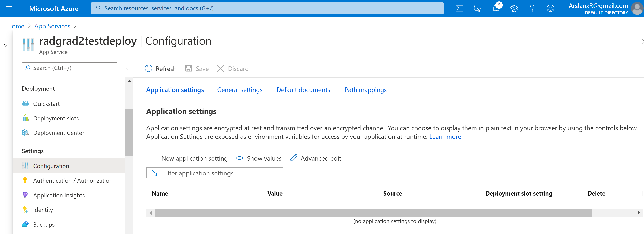Go to App Services breadcrumb link
Viewport: 644px width, 234px height.
(x=52, y=26)
